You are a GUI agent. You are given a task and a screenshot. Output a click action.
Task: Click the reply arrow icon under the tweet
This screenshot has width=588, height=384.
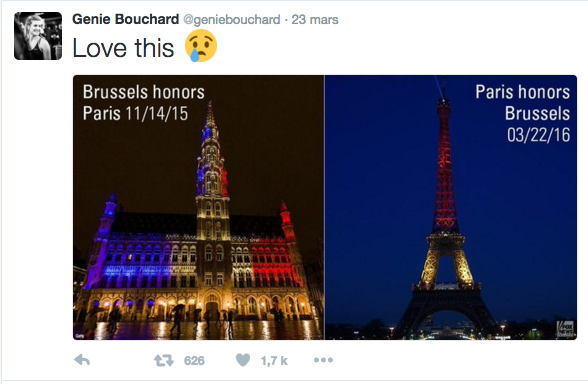pyautogui.click(x=82, y=360)
